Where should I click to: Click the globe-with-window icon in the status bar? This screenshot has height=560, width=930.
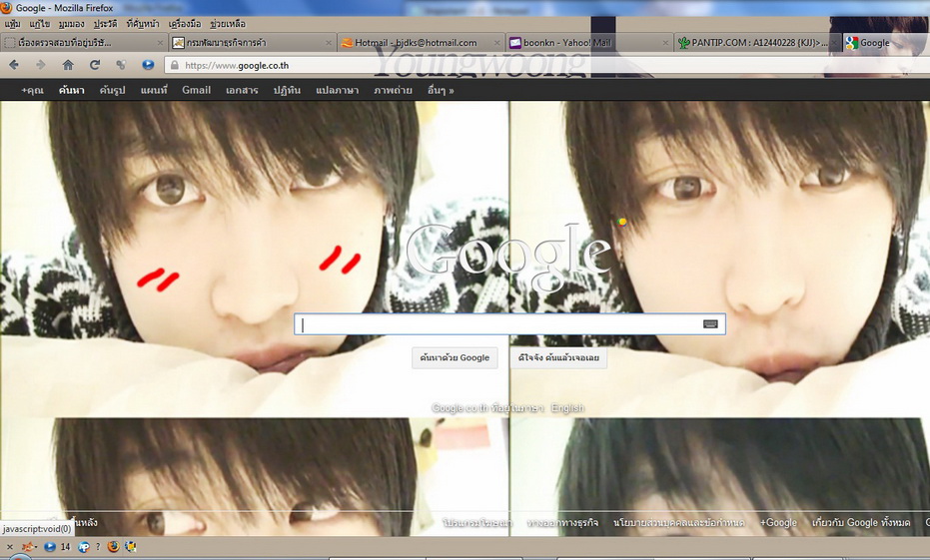[131, 547]
